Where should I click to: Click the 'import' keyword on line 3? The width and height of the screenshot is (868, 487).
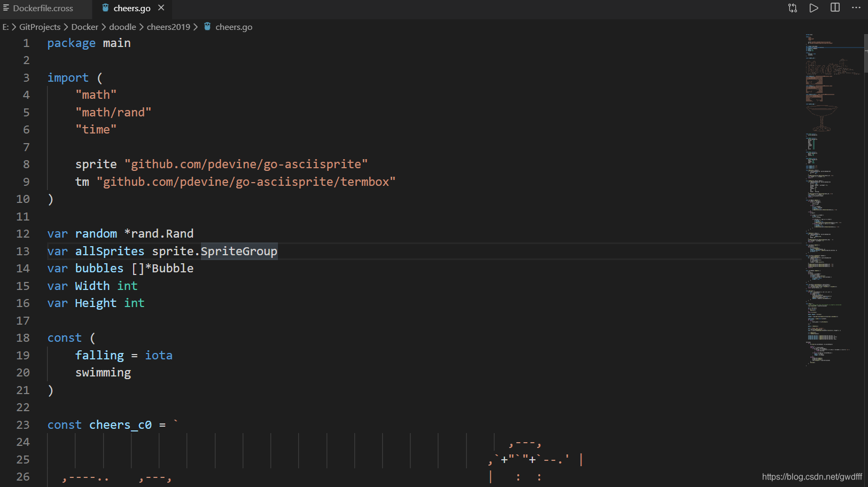(x=68, y=77)
